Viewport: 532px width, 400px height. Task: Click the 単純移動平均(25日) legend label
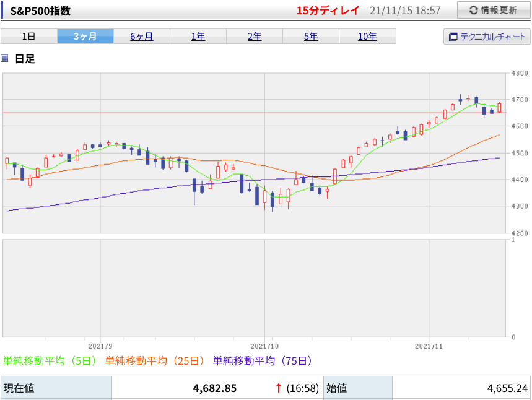pyautogui.click(x=155, y=360)
